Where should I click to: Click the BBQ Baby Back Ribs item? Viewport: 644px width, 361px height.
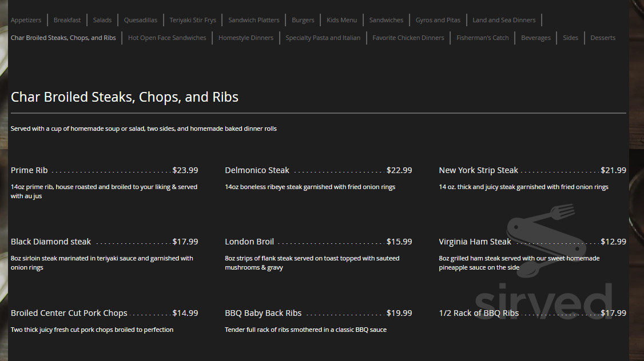click(263, 312)
